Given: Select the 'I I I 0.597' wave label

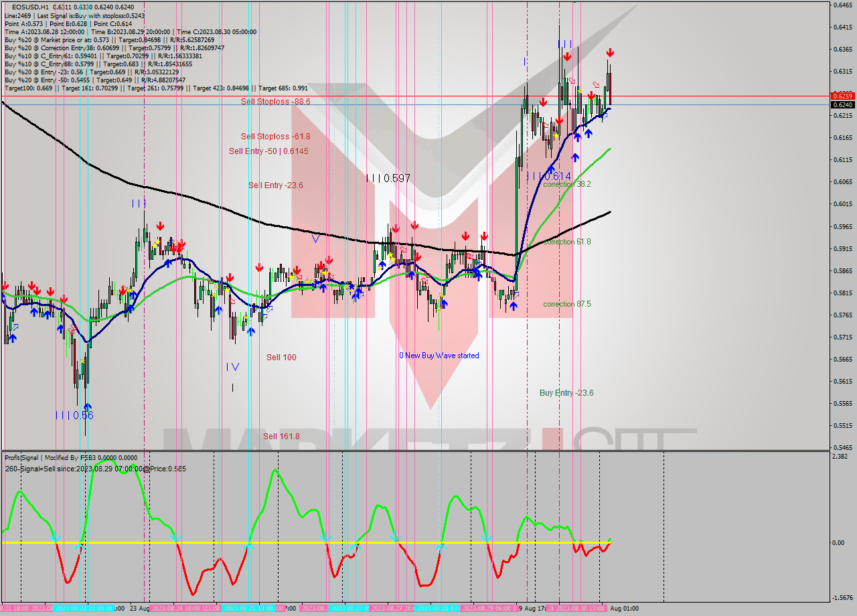Looking at the screenshot, I should pyautogui.click(x=388, y=178).
